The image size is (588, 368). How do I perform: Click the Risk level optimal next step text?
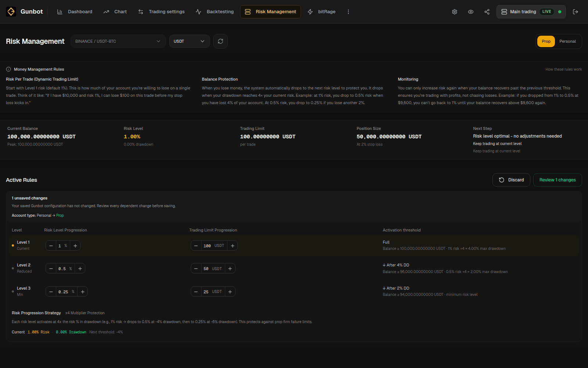pos(517,136)
